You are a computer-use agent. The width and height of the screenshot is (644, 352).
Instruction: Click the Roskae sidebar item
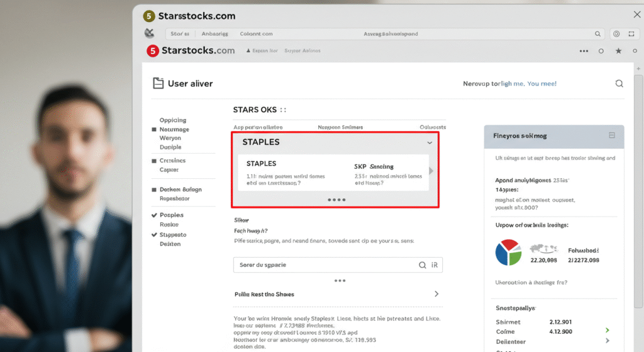(x=169, y=225)
